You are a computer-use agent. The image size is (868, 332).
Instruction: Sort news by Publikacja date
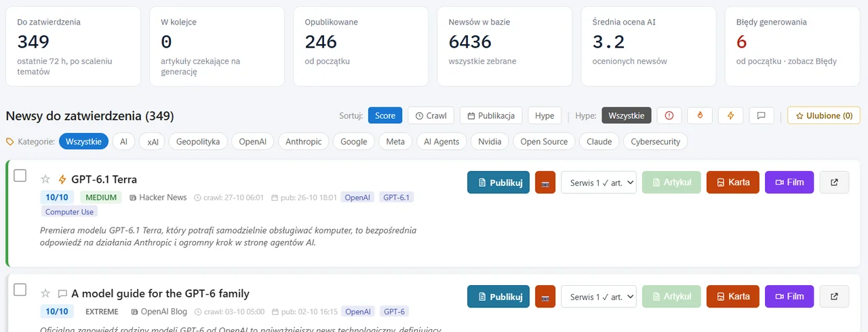(x=491, y=115)
